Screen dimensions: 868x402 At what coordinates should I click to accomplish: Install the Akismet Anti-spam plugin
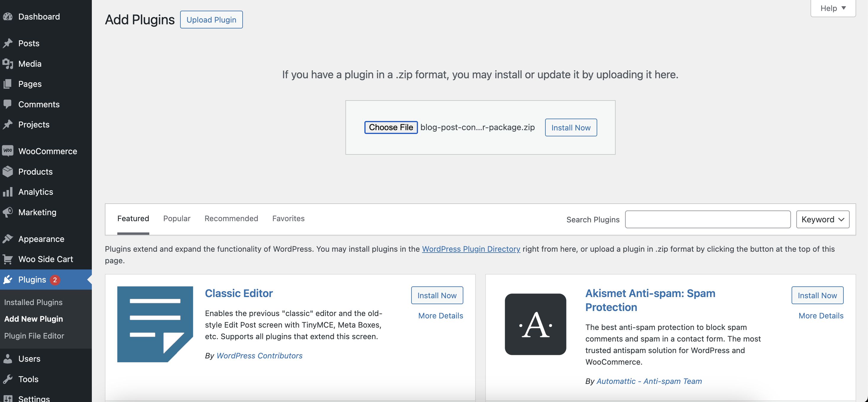(817, 295)
